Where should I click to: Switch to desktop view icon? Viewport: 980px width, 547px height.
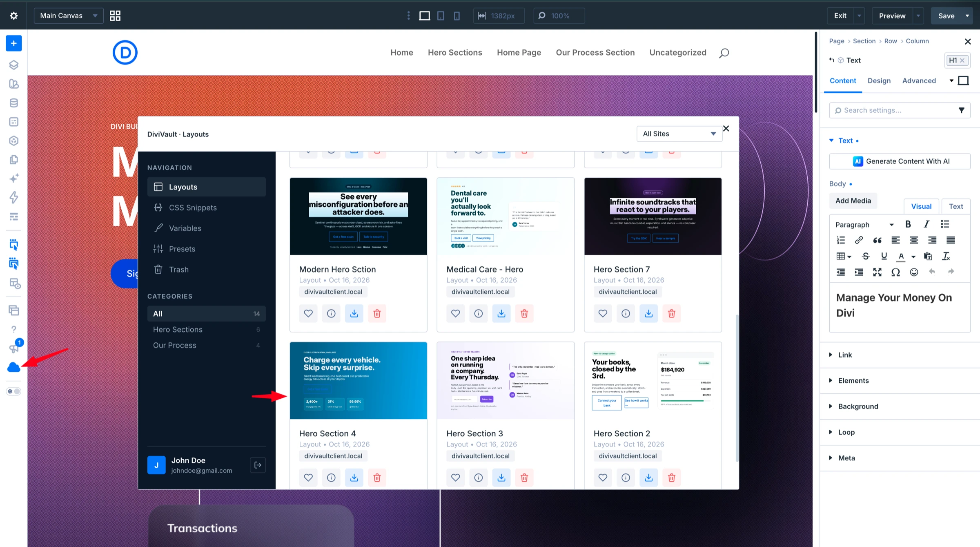coord(424,16)
